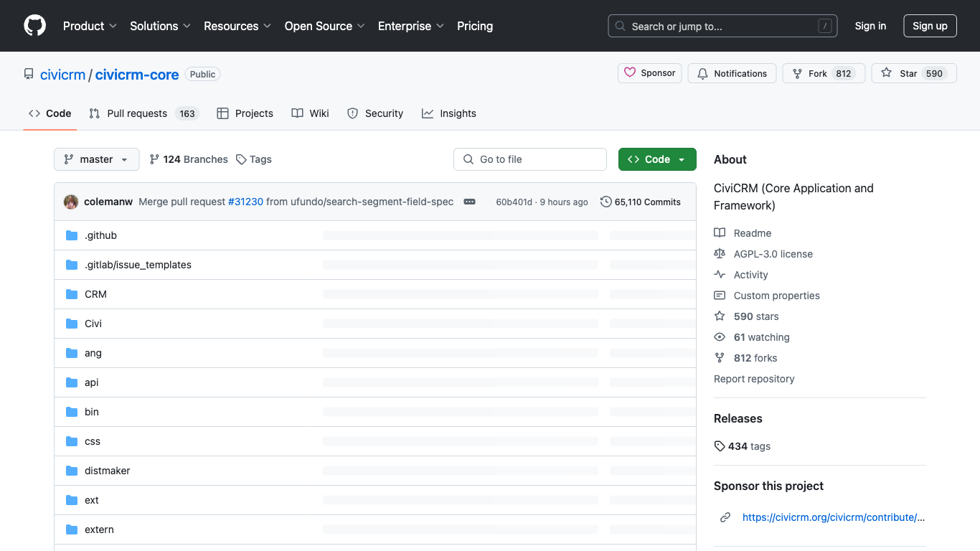Open the Projects tab
The height and width of the screenshot is (551, 980).
245,113
